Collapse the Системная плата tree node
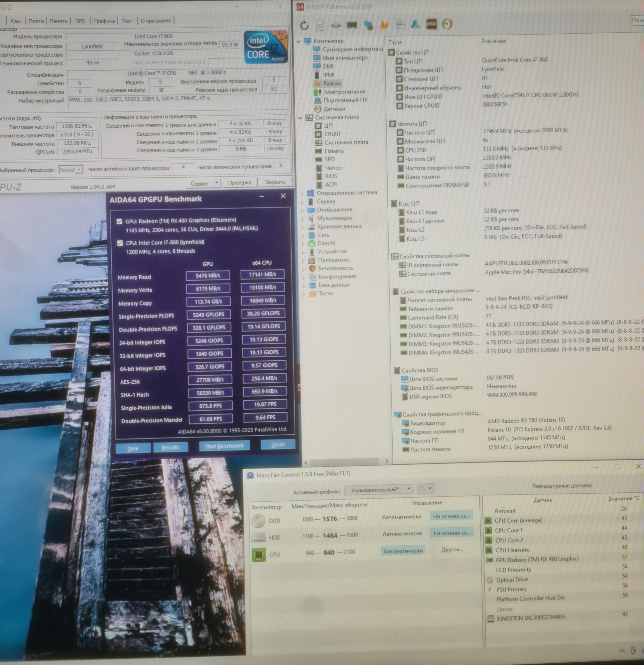 pos(300,118)
